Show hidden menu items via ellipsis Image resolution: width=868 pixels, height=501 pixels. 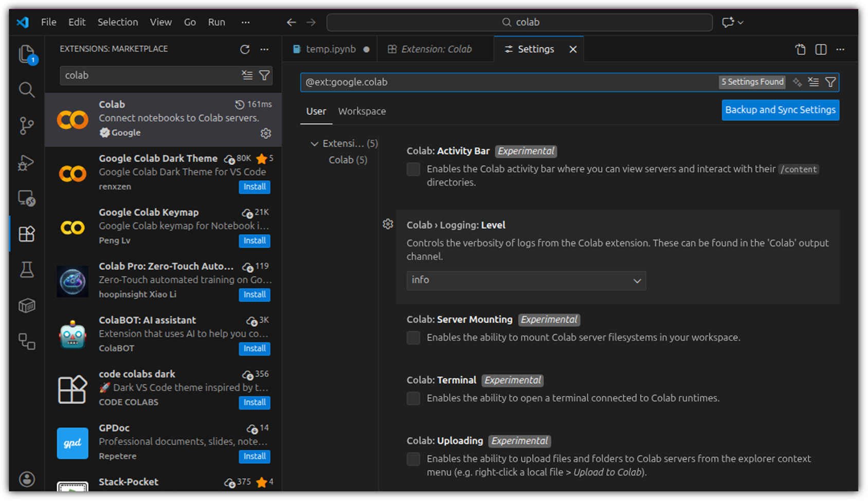pyautogui.click(x=245, y=22)
